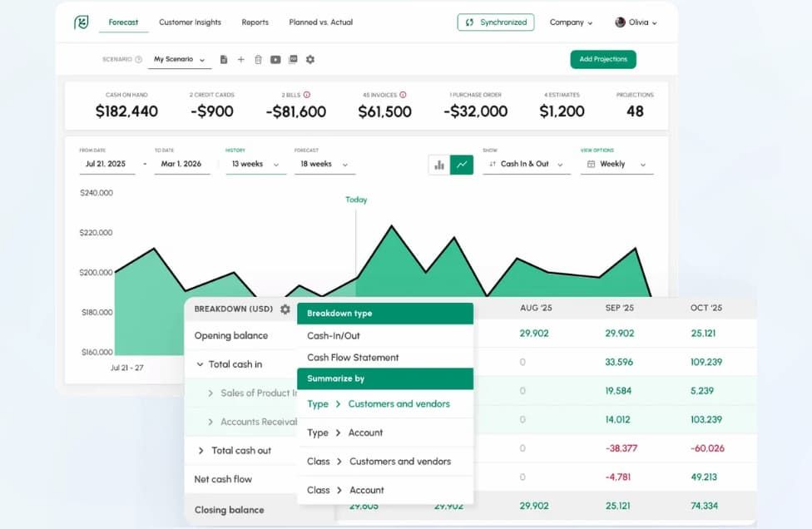Delete scenario with trash icon
This screenshot has height=529, width=812.
pyautogui.click(x=258, y=60)
